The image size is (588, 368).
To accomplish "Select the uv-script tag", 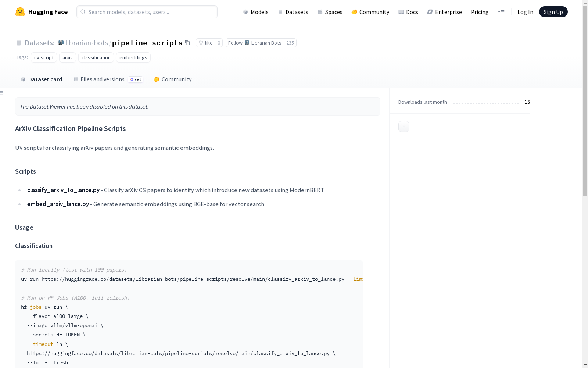I will (44, 57).
